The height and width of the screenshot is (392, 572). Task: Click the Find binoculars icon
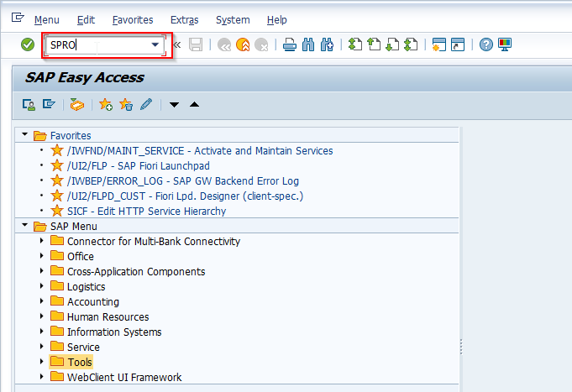point(308,44)
